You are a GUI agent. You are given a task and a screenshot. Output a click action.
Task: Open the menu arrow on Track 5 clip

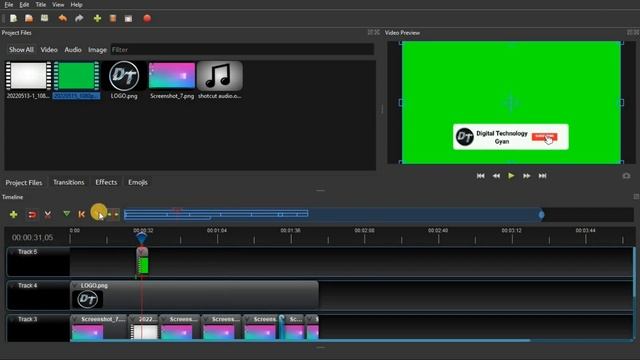(142, 252)
